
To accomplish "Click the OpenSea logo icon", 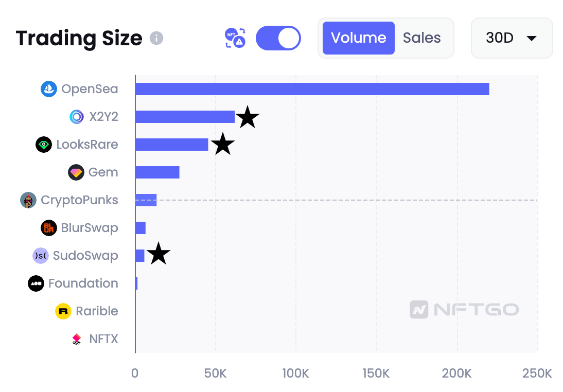I will click(x=49, y=89).
